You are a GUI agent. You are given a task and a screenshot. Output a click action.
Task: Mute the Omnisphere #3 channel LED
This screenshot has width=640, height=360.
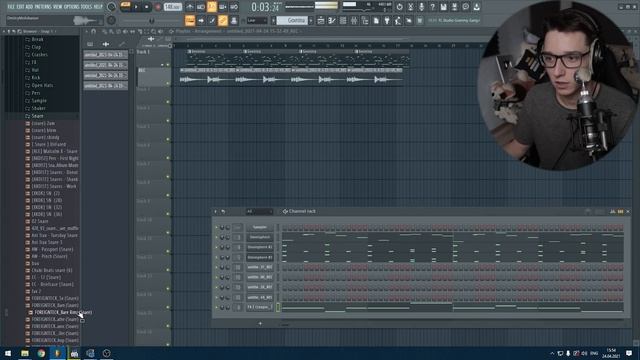click(217, 258)
